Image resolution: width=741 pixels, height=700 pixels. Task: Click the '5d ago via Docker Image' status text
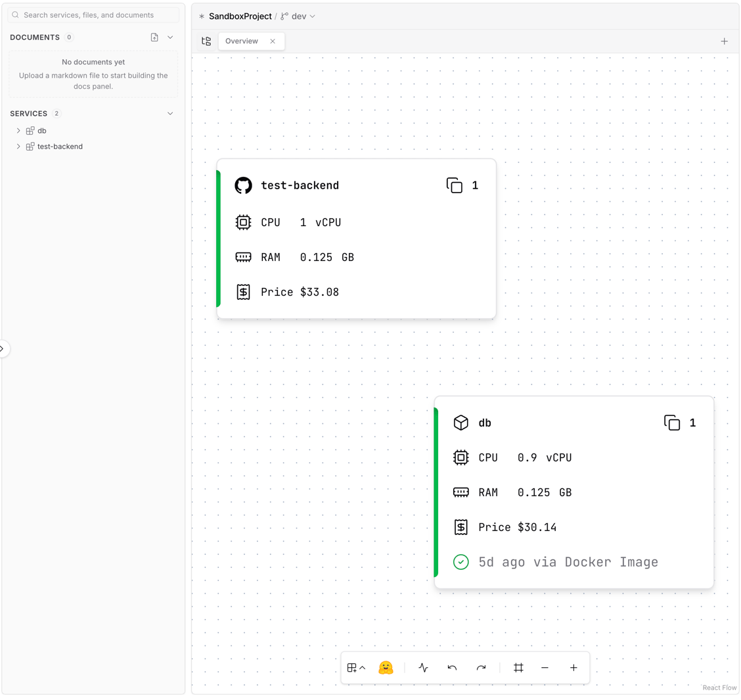pos(568,562)
